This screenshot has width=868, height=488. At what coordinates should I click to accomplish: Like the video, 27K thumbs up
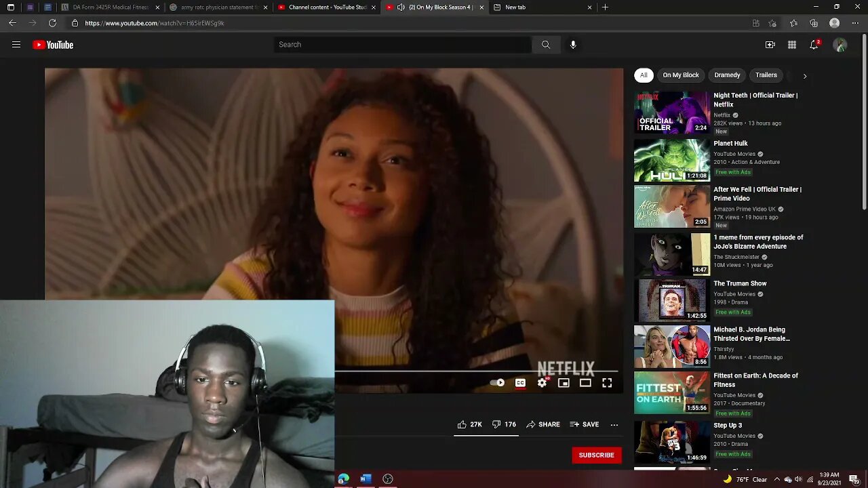pyautogui.click(x=469, y=424)
